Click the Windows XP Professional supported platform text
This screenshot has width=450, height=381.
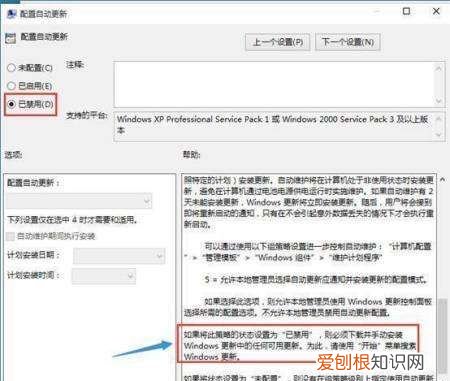click(272, 124)
